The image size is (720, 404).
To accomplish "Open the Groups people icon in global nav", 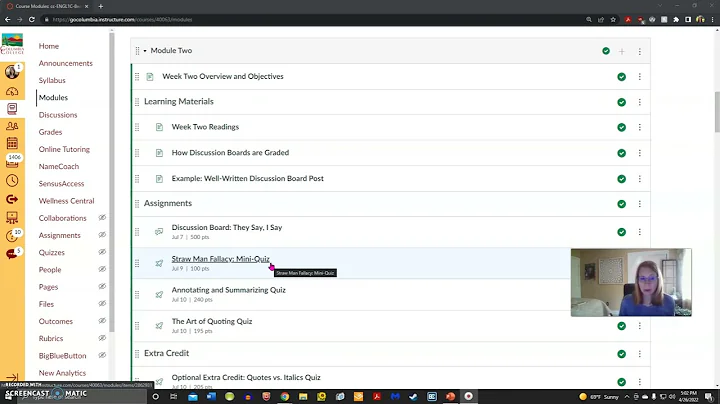I will click(12, 126).
